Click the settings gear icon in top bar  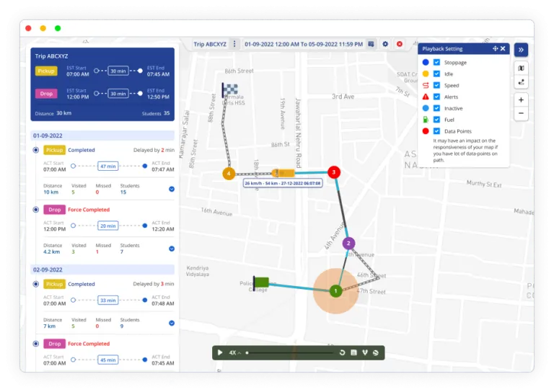tap(385, 44)
